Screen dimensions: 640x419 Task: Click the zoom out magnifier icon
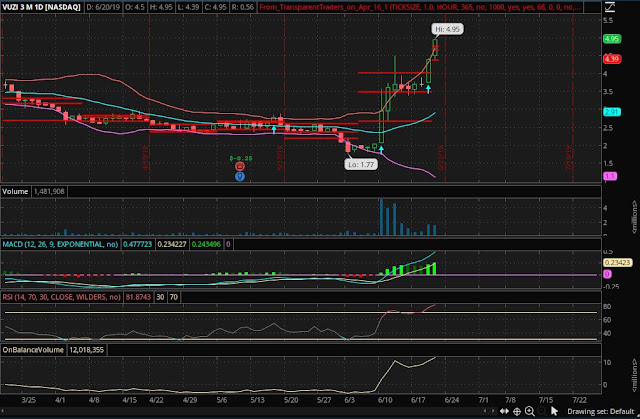tap(542, 411)
